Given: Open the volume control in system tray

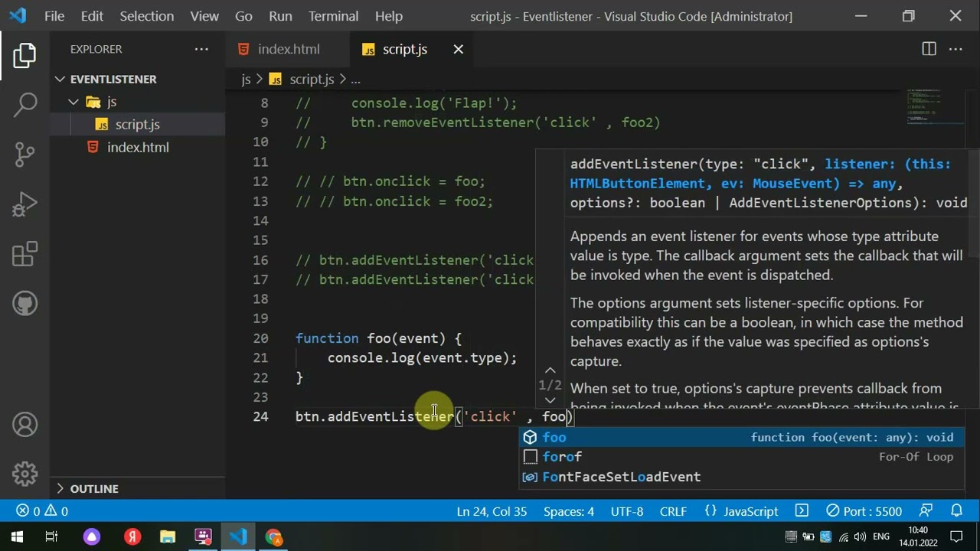Looking at the screenshot, I should click(860, 536).
